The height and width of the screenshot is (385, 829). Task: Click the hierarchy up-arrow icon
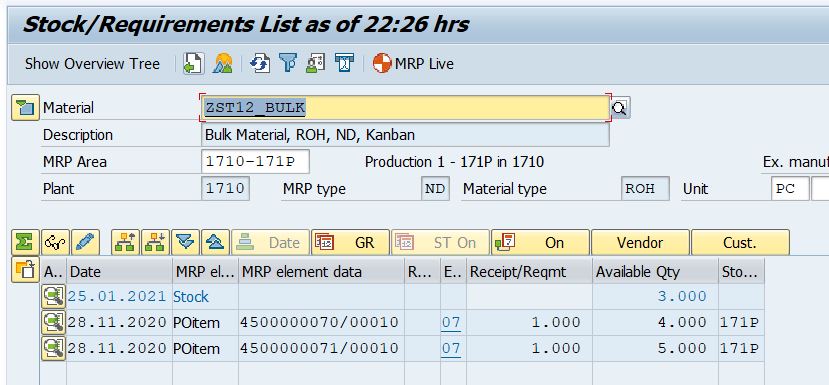click(x=125, y=242)
